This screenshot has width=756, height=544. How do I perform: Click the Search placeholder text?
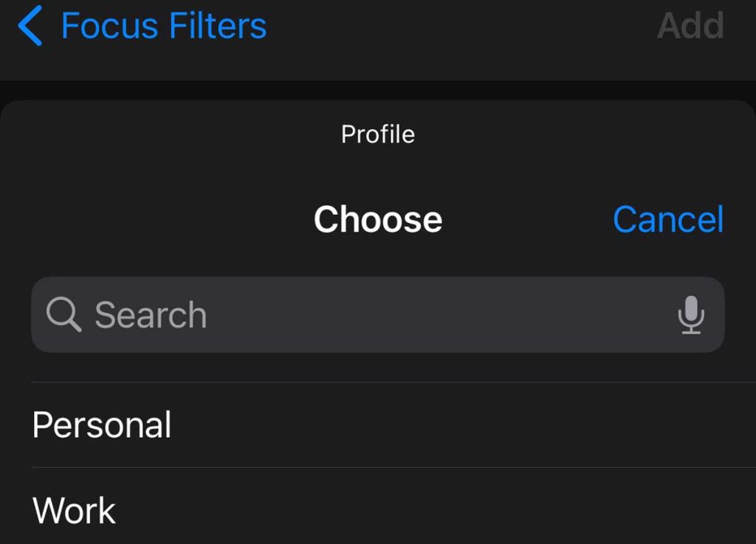pos(151,315)
